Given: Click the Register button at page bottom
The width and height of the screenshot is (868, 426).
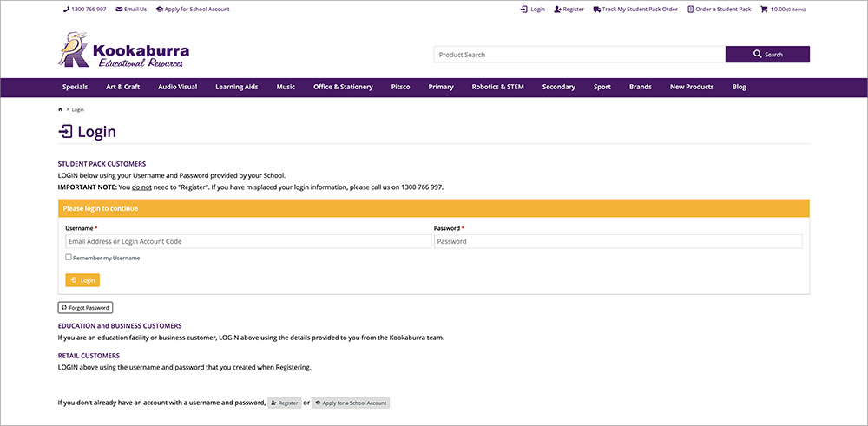Looking at the screenshot, I should coord(284,403).
